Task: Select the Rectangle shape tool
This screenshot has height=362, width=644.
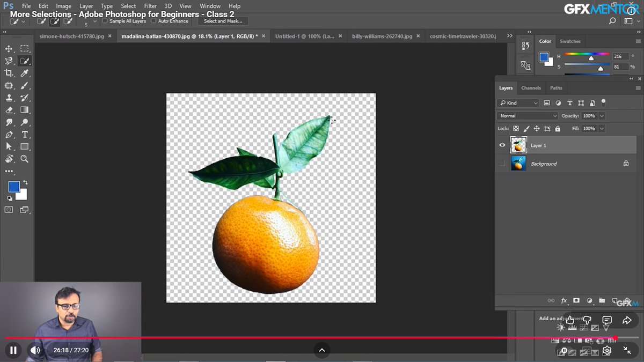Action: click(x=25, y=146)
